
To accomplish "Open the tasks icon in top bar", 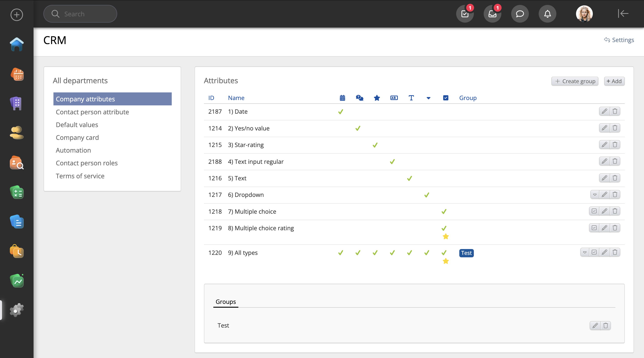I will click(465, 14).
